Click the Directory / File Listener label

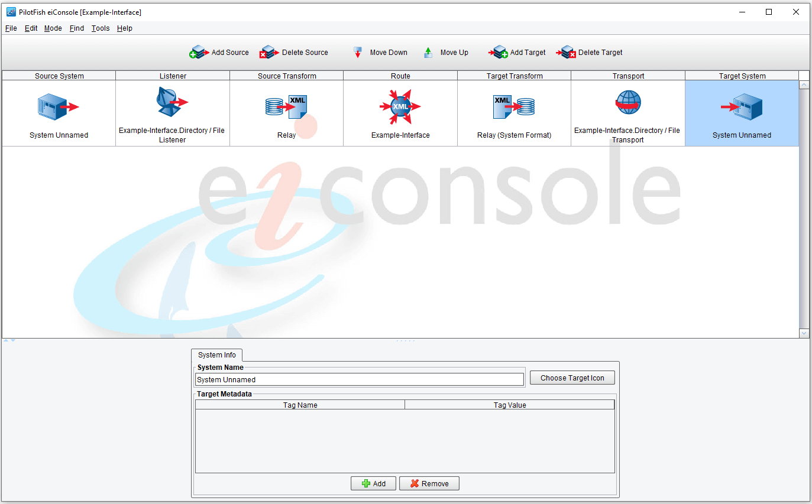tap(172, 135)
